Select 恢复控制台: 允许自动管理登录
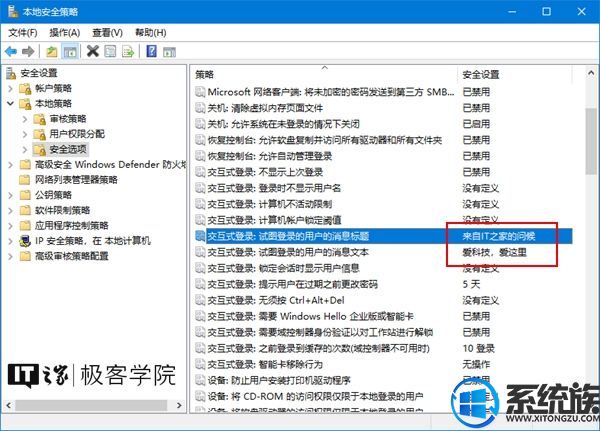This screenshot has width=600, height=431. (383, 156)
